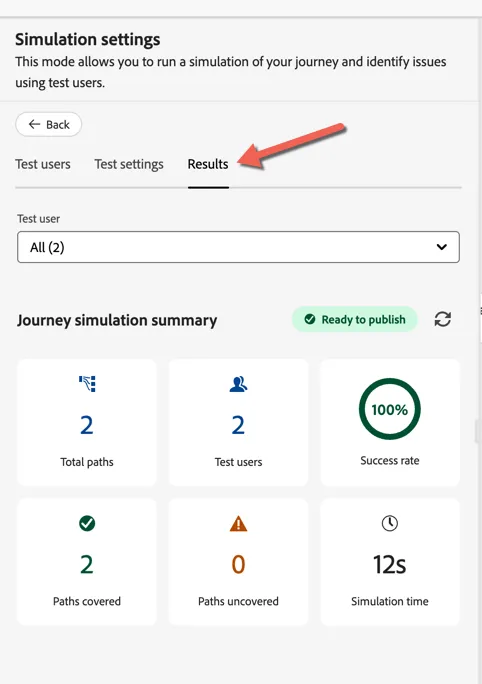This screenshot has height=684, width=482.
Task: Click the Test users people icon
Action: [x=238, y=384]
